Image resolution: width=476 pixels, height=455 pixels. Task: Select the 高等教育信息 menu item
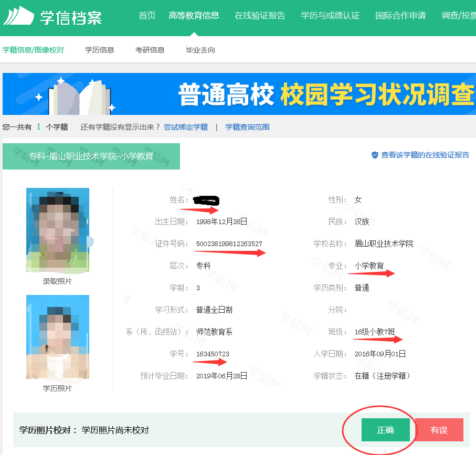(194, 16)
